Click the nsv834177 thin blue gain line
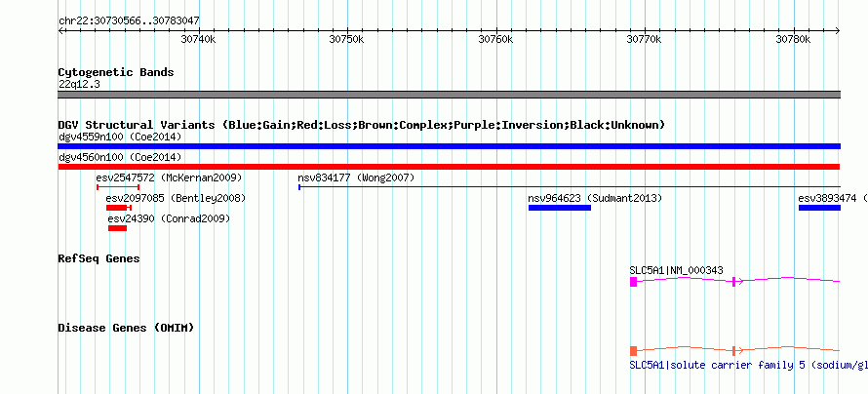Viewport: 868px width, 394px height. [570, 187]
